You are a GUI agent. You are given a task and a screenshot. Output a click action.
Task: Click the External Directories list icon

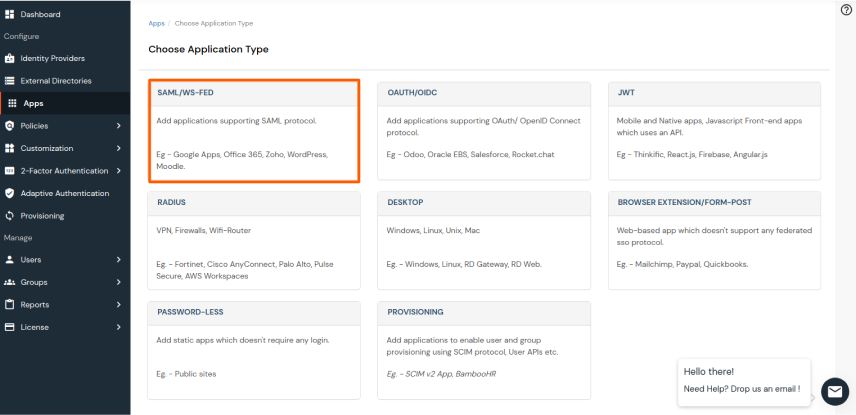[x=9, y=81]
